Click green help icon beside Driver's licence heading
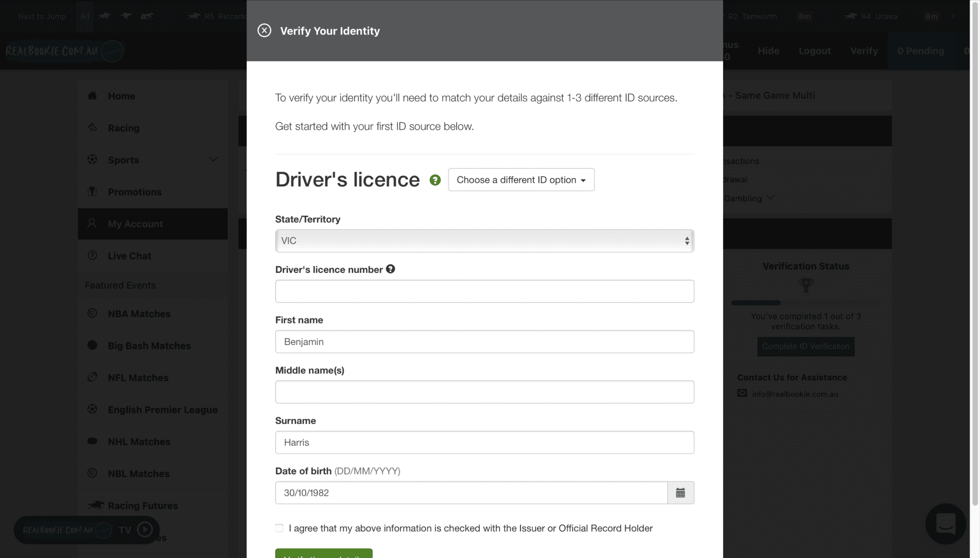Image resolution: width=980 pixels, height=558 pixels. 435,180
